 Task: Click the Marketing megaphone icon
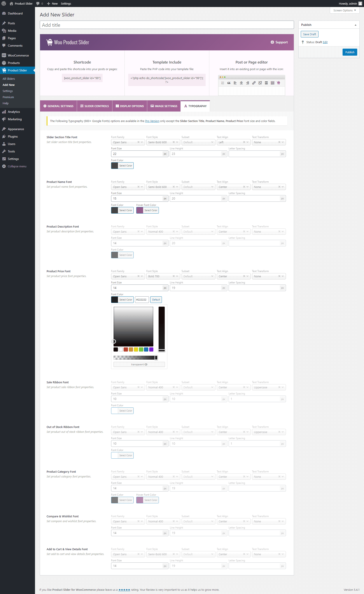coord(4,119)
